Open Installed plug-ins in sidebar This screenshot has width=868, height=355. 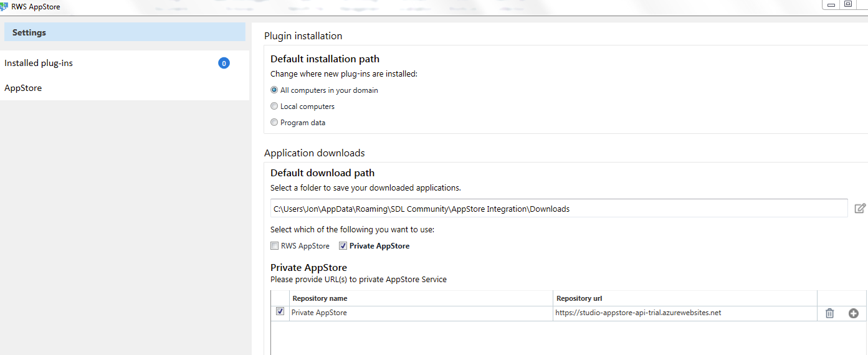(125, 63)
